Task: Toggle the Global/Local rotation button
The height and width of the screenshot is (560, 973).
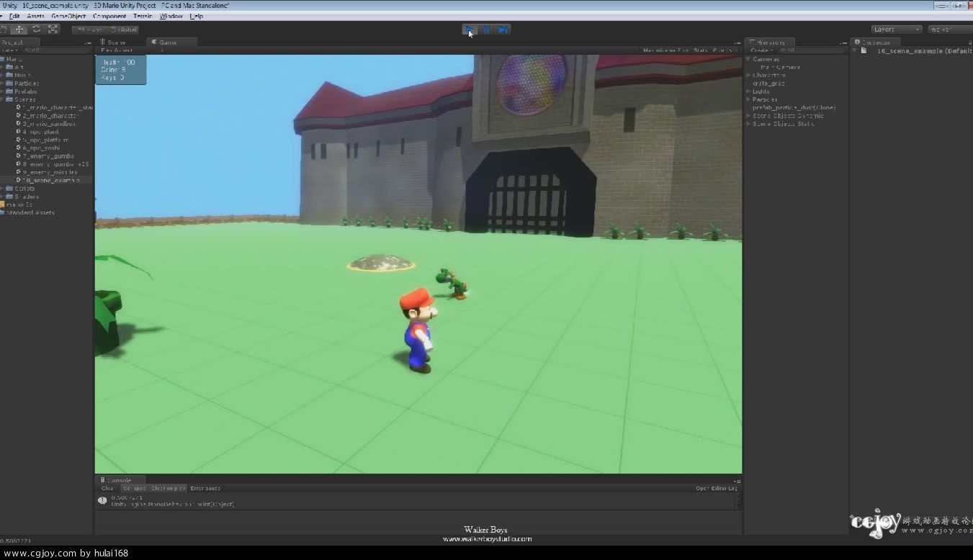Action: (x=123, y=30)
